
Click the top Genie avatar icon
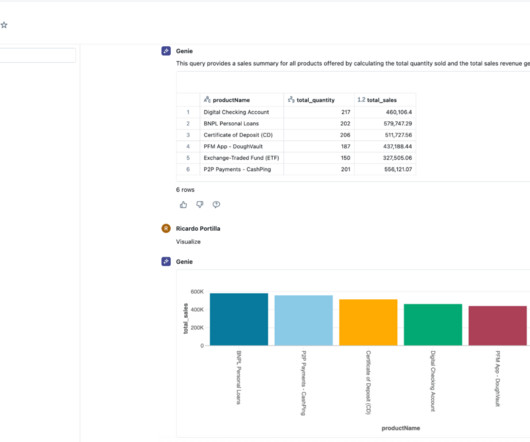pos(166,51)
